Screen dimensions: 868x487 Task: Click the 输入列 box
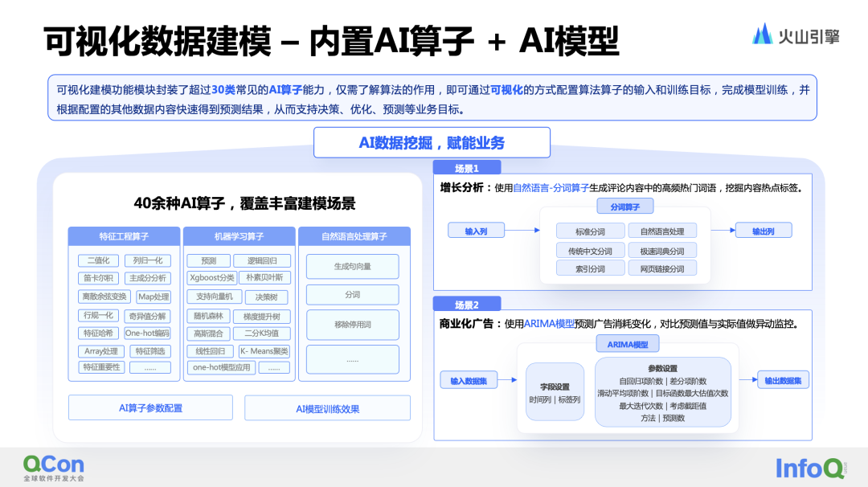tap(476, 231)
